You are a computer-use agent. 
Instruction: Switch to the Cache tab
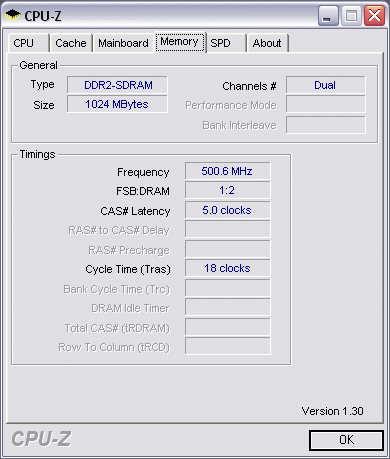coord(71,43)
